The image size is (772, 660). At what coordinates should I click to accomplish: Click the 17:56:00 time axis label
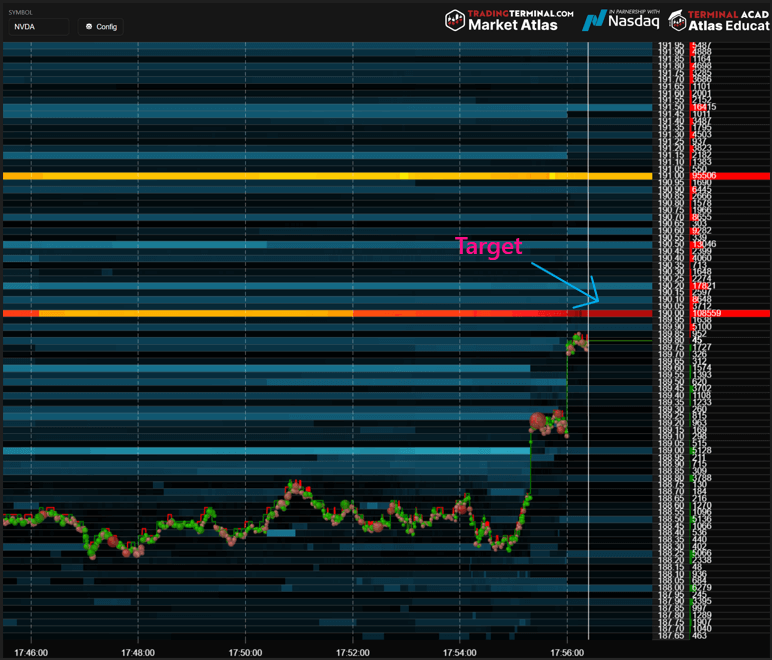point(567,651)
